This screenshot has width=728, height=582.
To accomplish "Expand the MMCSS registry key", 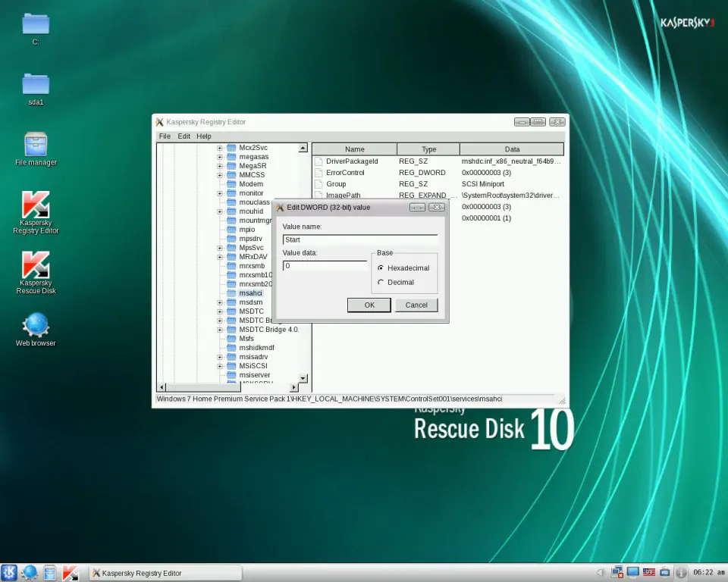I will pyautogui.click(x=220, y=175).
